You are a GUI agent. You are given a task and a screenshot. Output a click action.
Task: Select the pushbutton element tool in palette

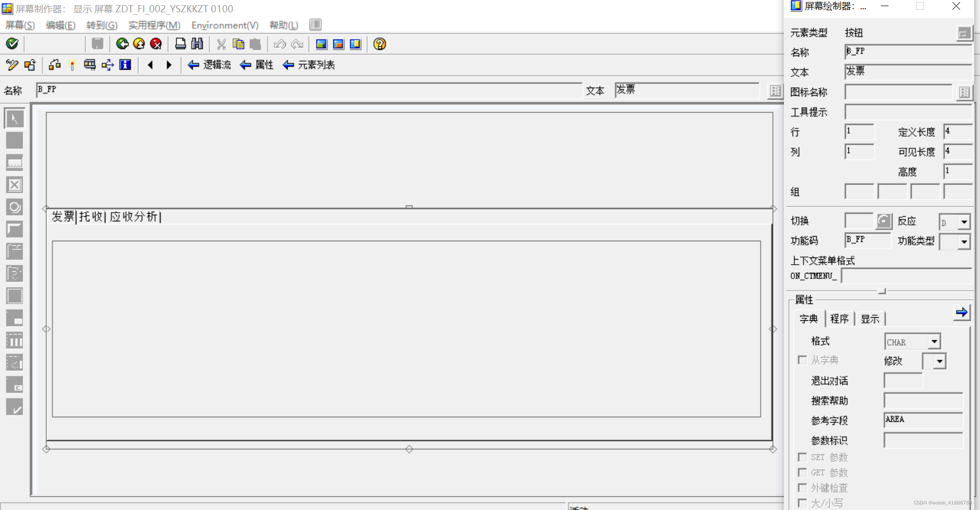14,229
